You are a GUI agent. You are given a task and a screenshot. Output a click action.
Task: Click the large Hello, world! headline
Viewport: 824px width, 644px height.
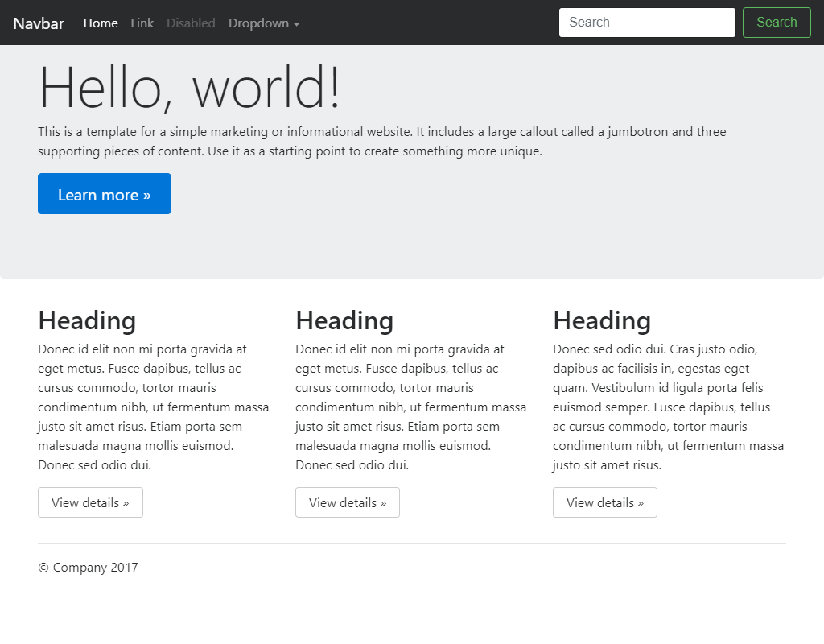pyautogui.click(x=190, y=87)
